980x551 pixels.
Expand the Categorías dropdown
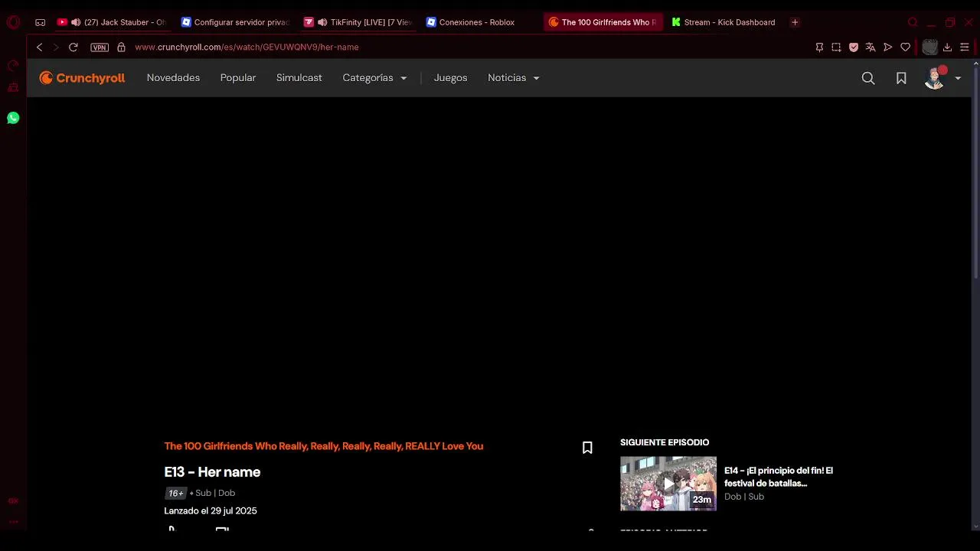(x=375, y=78)
